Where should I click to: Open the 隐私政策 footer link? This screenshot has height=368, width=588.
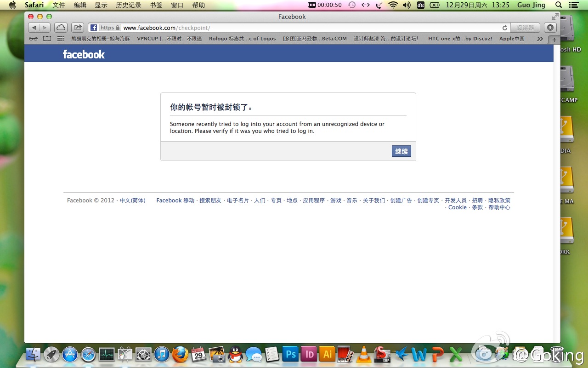tap(499, 201)
